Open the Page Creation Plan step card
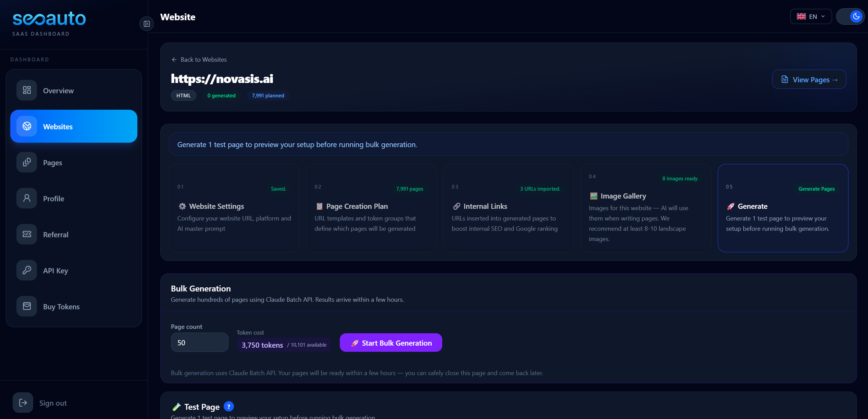This screenshot has width=868, height=419. click(371, 208)
